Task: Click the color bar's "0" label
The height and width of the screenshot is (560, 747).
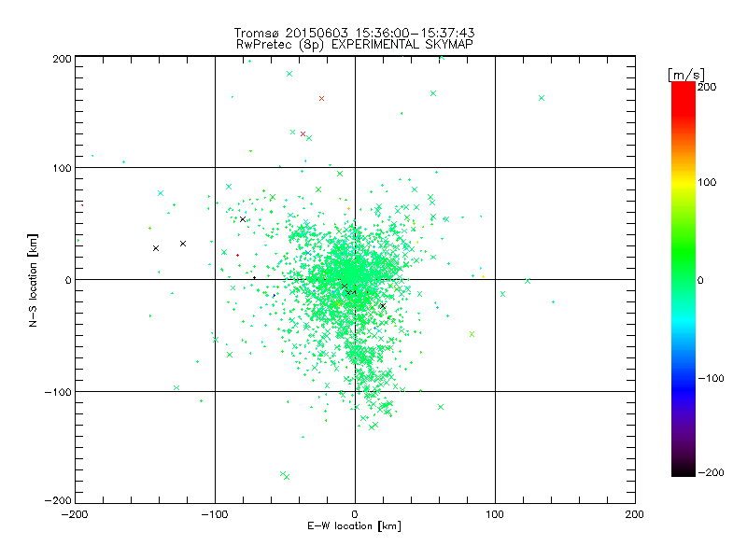Action: click(x=700, y=280)
